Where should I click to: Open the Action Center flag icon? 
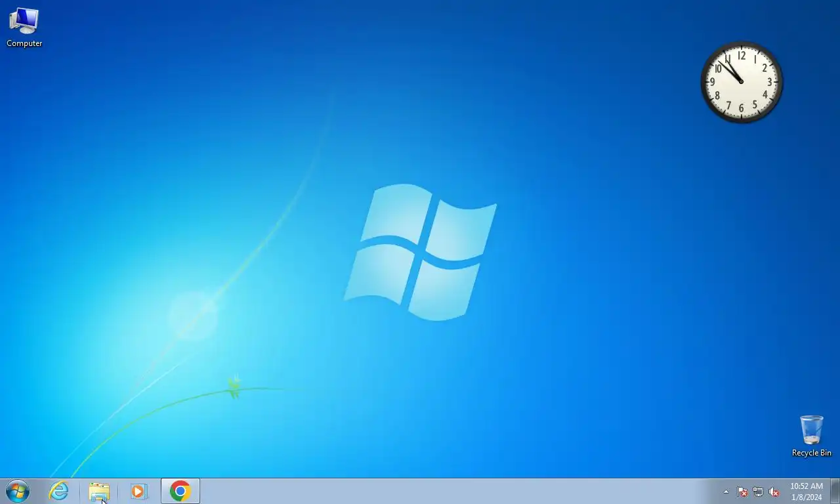[742, 492]
